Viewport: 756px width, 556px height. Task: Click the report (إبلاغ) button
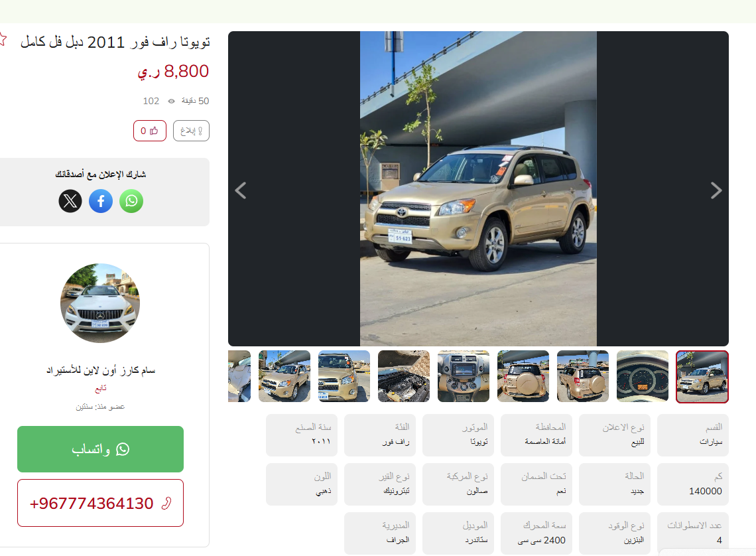tap(191, 131)
